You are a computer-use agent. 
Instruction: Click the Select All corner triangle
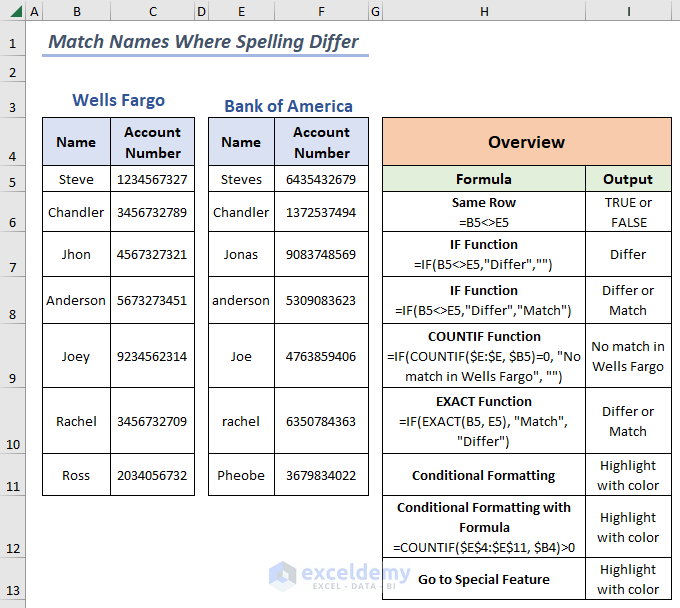click(x=16, y=11)
